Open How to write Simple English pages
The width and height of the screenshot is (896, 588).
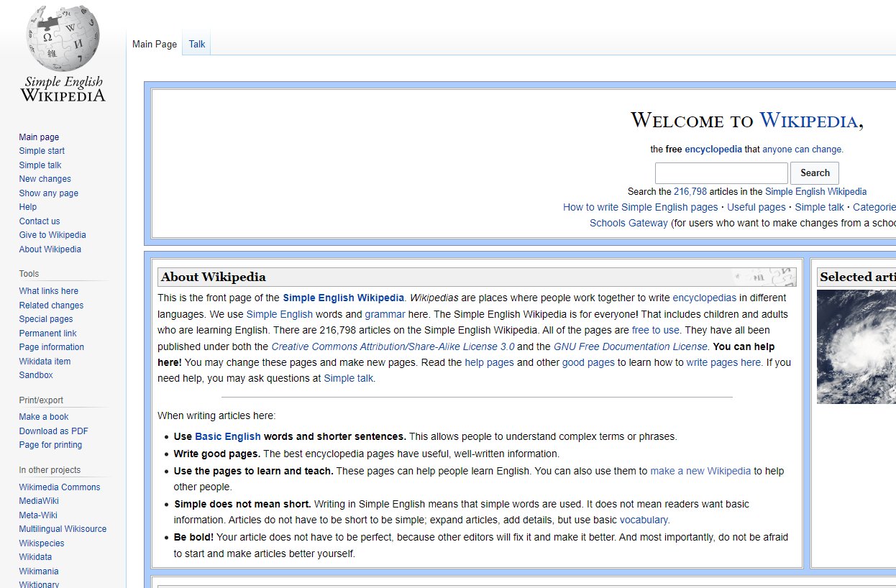(640, 207)
